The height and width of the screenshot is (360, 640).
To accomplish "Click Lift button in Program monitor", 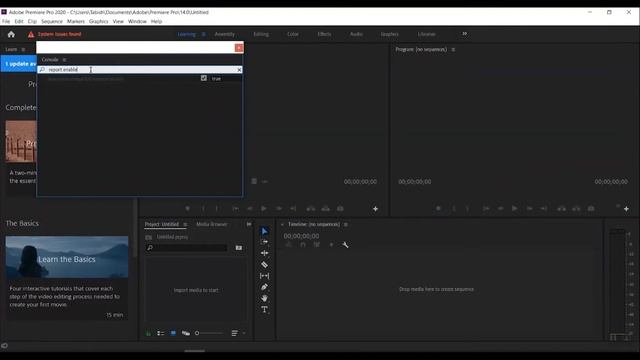I will coord(562,209).
